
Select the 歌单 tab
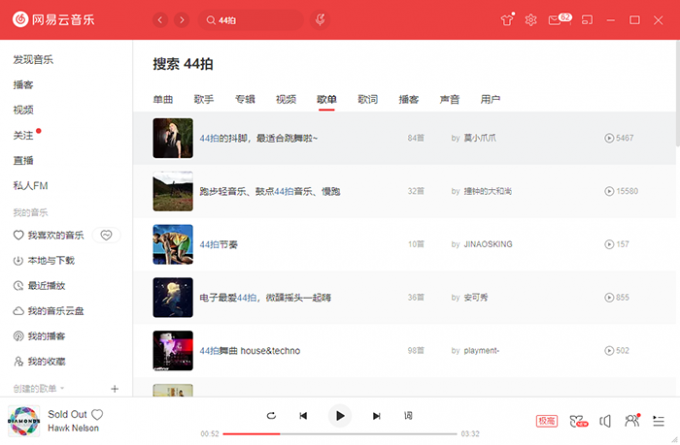coord(327,99)
